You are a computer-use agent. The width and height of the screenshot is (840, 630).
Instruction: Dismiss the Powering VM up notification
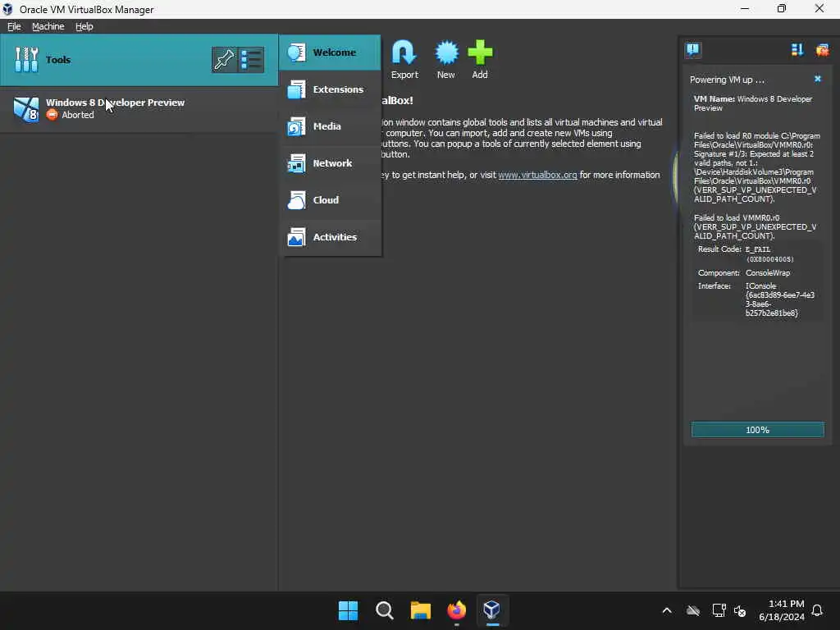pyautogui.click(x=818, y=79)
